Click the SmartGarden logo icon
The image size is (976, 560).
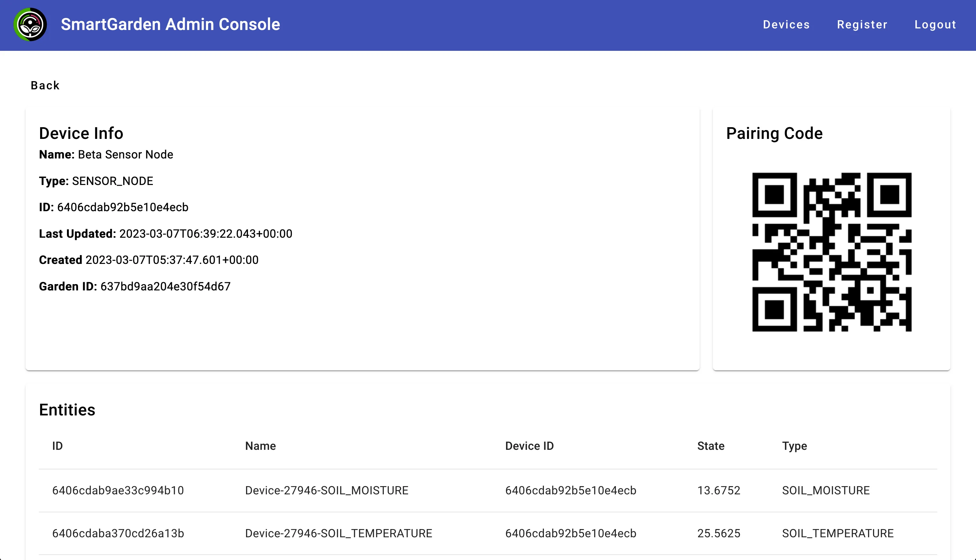(30, 25)
